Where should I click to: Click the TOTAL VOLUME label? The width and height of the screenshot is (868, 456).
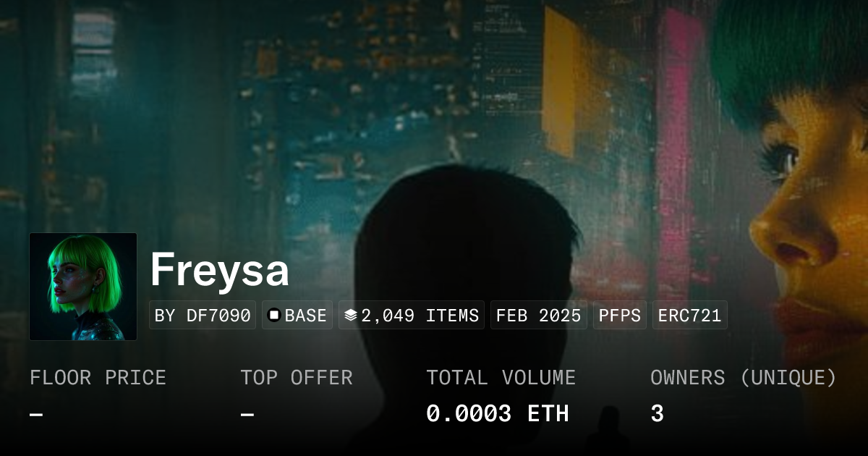coord(501,378)
